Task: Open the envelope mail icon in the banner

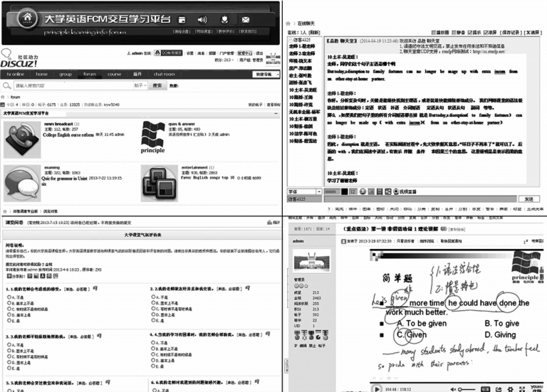Action: pyautogui.click(x=246, y=19)
